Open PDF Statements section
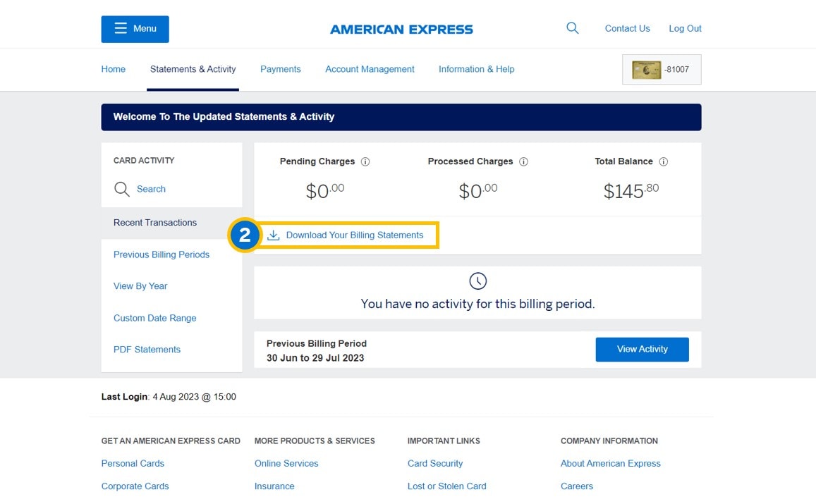The image size is (816, 504). coord(147,350)
